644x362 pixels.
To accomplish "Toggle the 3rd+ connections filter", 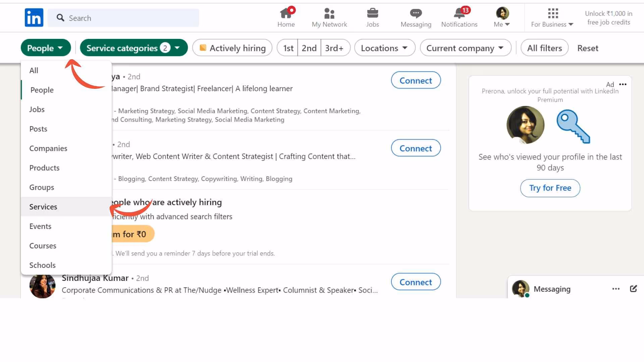I will coord(334,48).
